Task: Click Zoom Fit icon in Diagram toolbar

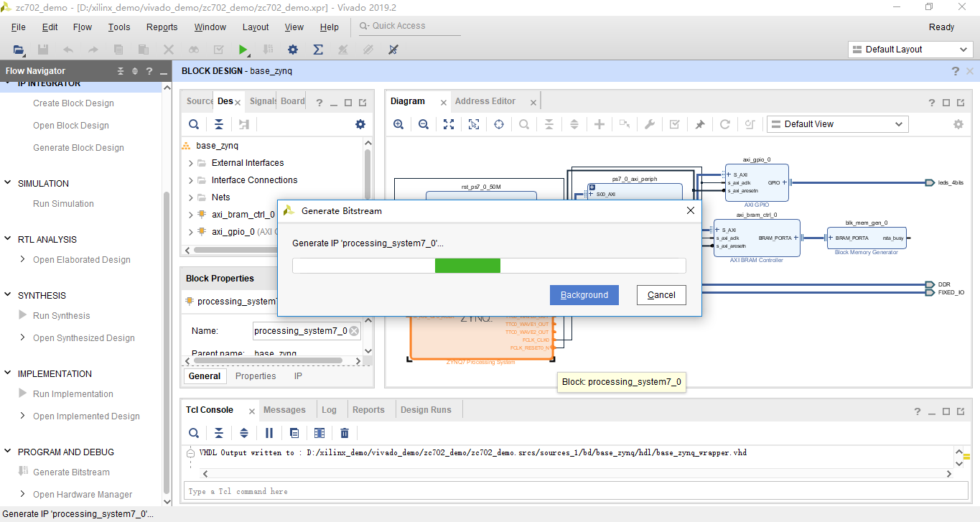Action: (449, 124)
